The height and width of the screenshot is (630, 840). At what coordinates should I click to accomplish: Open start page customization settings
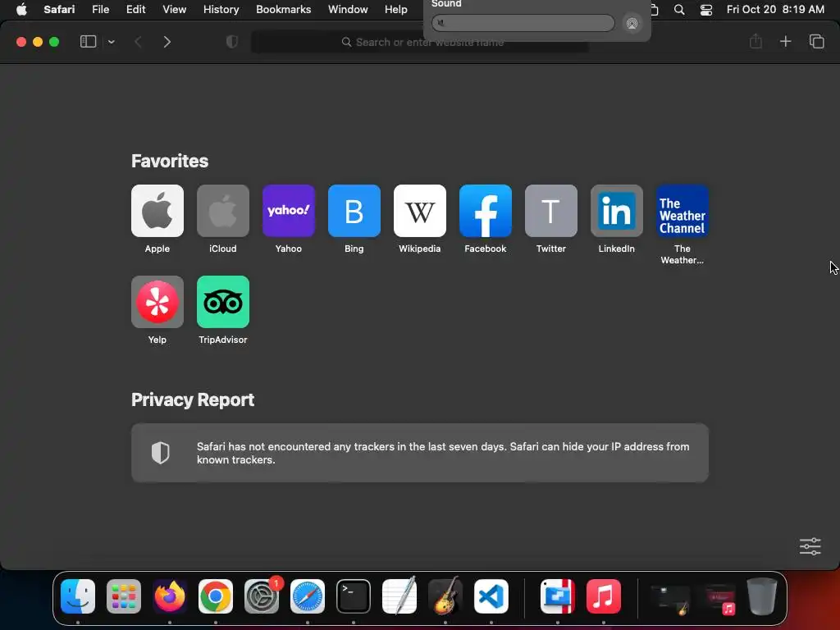[x=810, y=546]
